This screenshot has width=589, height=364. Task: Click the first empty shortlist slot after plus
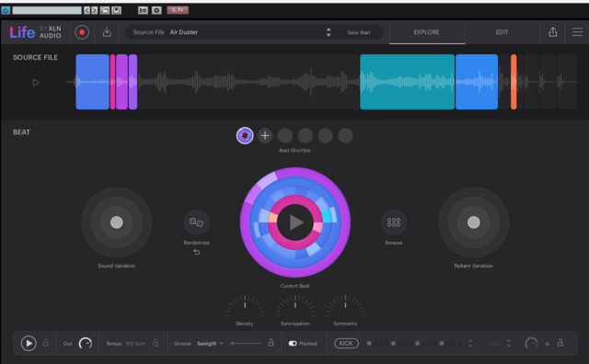tap(285, 135)
